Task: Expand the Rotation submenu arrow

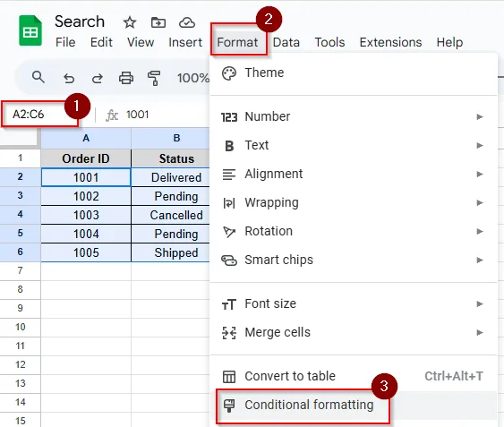Action: [480, 231]
